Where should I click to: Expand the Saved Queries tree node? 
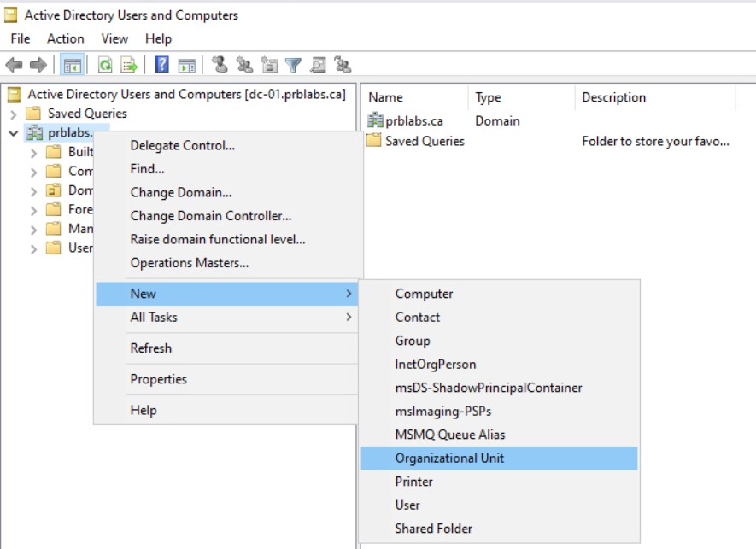coord(13,114)
